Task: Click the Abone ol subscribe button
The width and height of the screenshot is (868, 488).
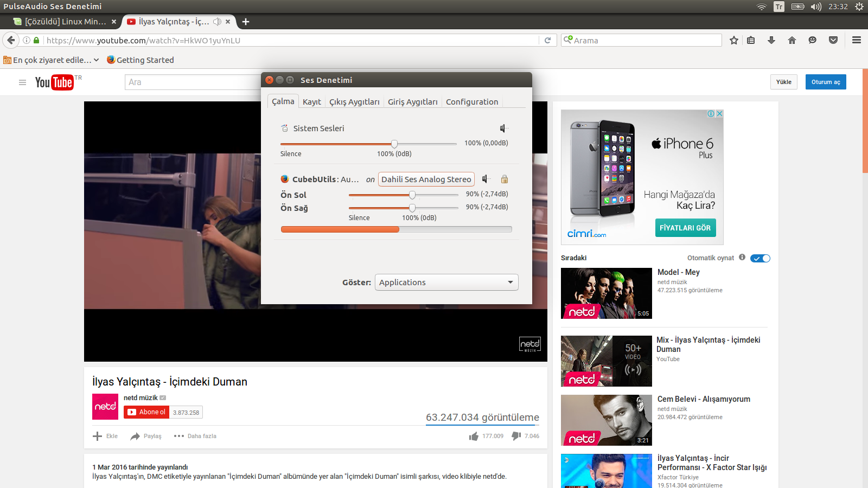Action: (146, 412)
